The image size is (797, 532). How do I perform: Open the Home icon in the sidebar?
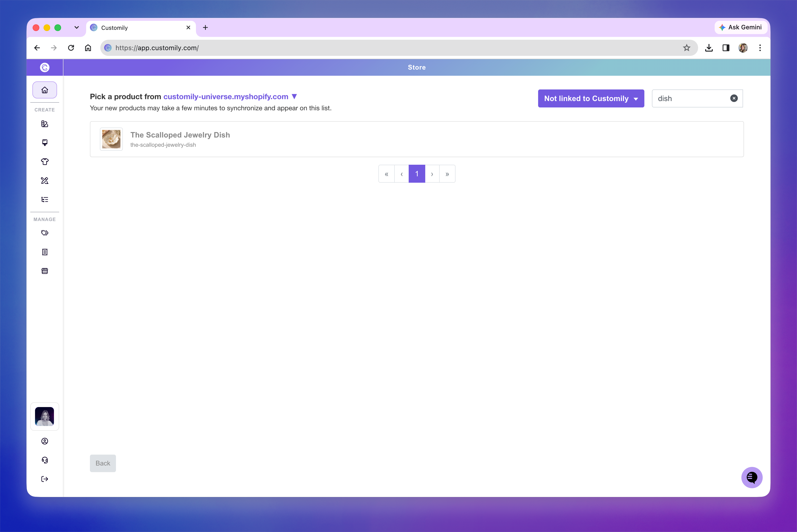pyautogui.click(x=44, y=90)
